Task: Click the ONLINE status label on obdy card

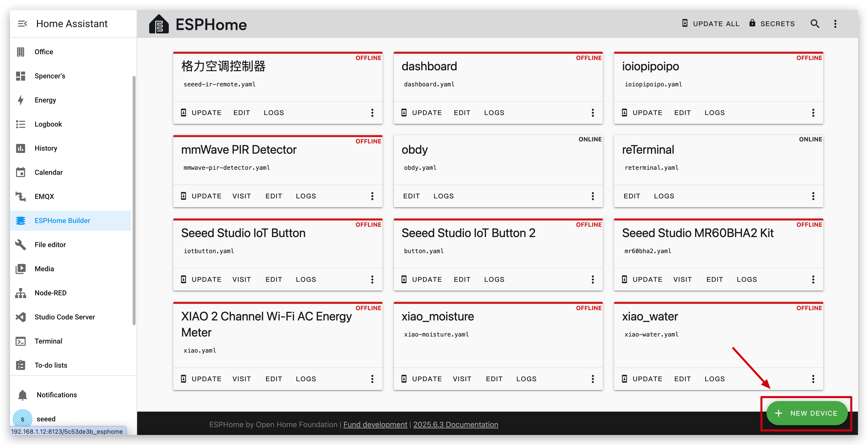Action: click(x=590, y=139)
